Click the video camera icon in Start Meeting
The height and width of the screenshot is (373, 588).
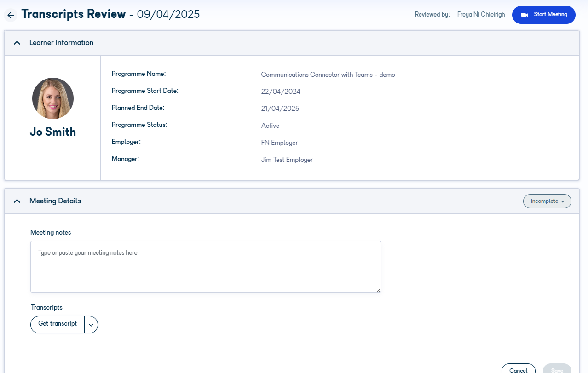click(x=525, y=15)
